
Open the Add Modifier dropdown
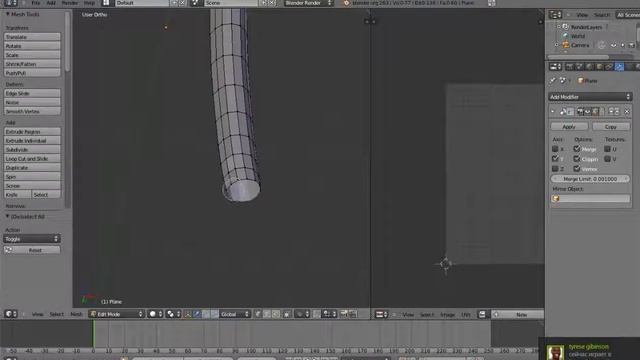(x=590, y=97)
